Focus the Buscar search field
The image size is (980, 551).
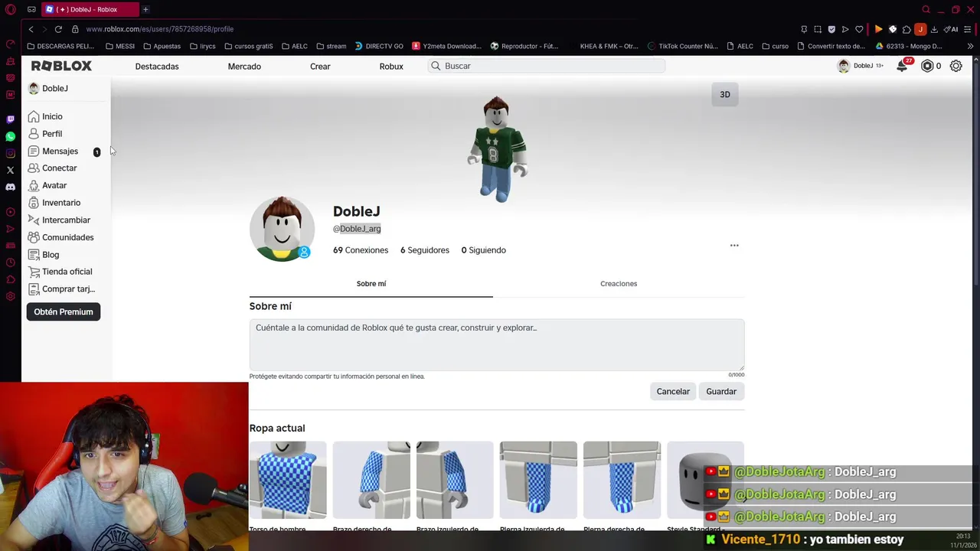point(547,66)
